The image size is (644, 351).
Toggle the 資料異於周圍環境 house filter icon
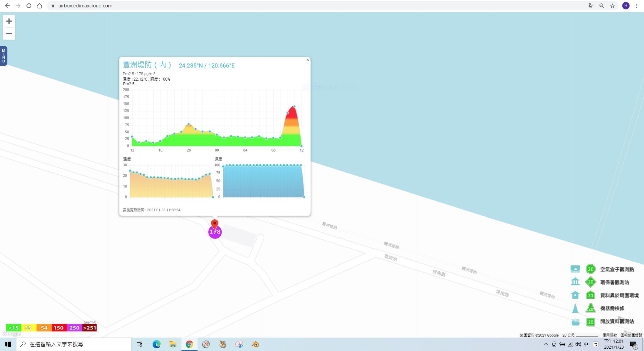[575, 295]
